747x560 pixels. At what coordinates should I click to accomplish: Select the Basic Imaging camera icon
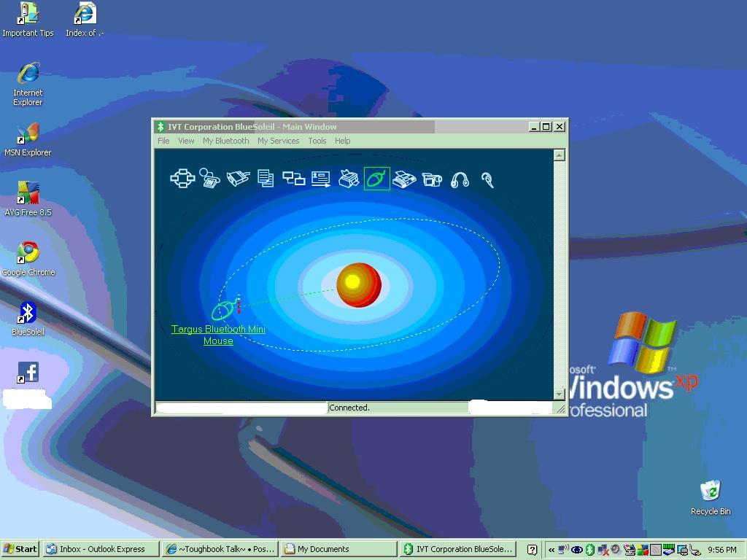pos(432,179)
